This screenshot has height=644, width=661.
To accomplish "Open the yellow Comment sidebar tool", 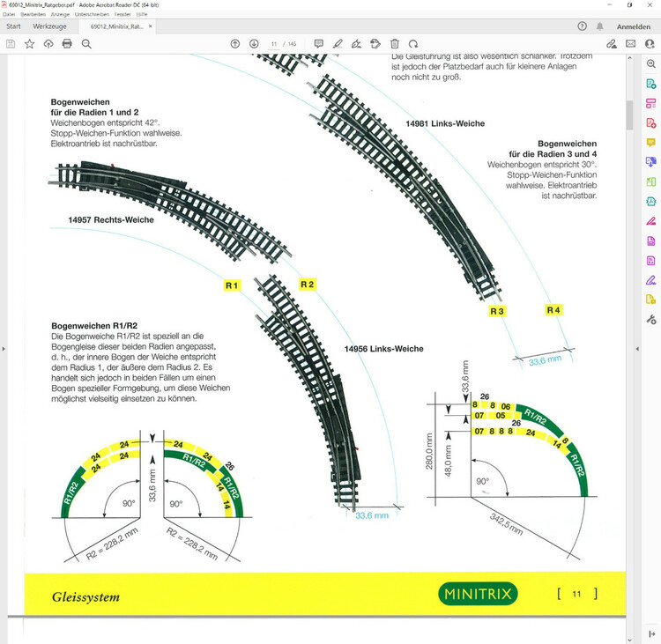I will [651, 143].
